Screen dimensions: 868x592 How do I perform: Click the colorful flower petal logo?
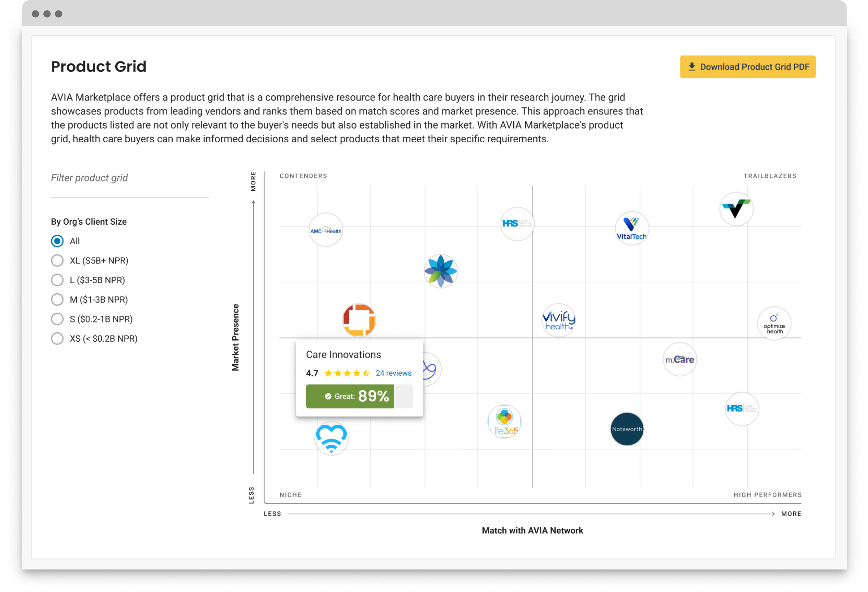[x=441, y=271]
